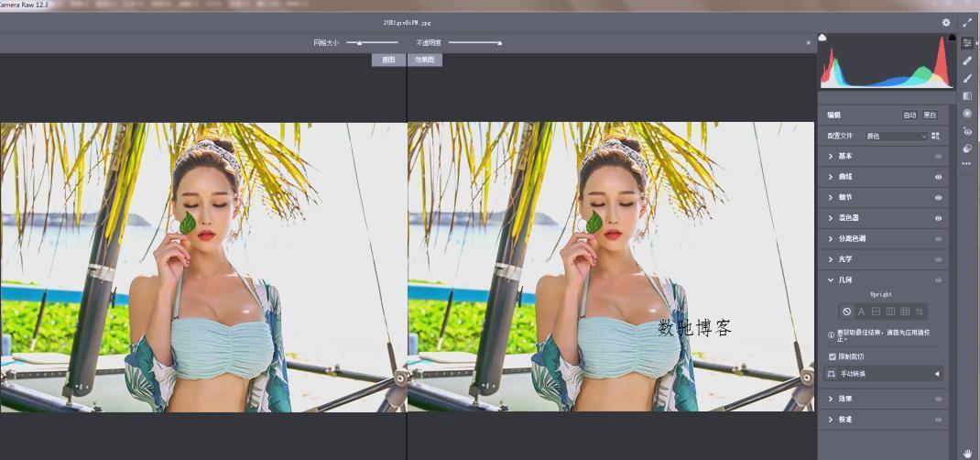
Task: Open the Snapshots overlapping circles icon
Action: pos(967,148)
